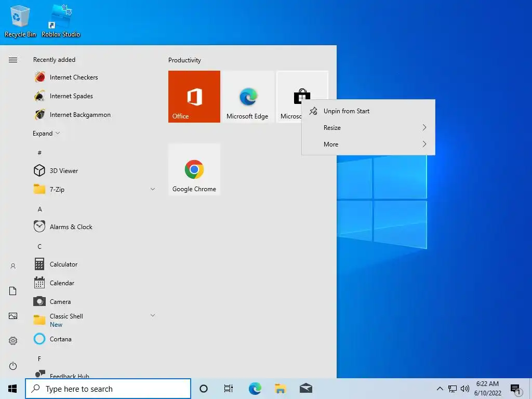
Task: Click the letter A section header
Action: point(39,209)
